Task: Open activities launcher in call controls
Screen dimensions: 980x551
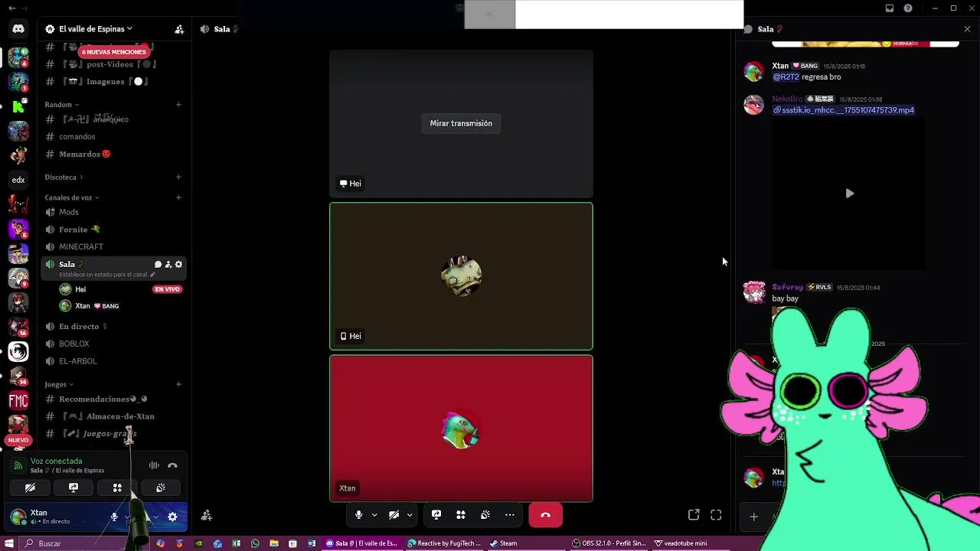Action: 461,515
